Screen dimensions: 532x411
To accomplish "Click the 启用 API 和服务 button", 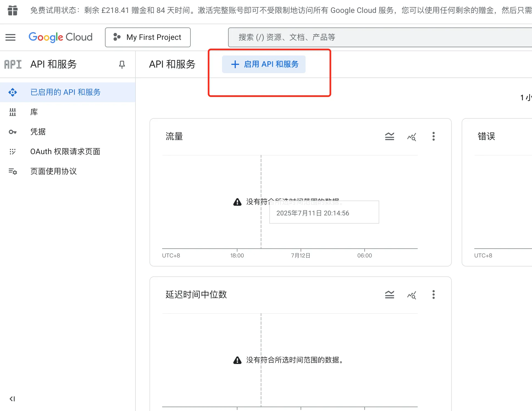I will [x=264, y=64].
